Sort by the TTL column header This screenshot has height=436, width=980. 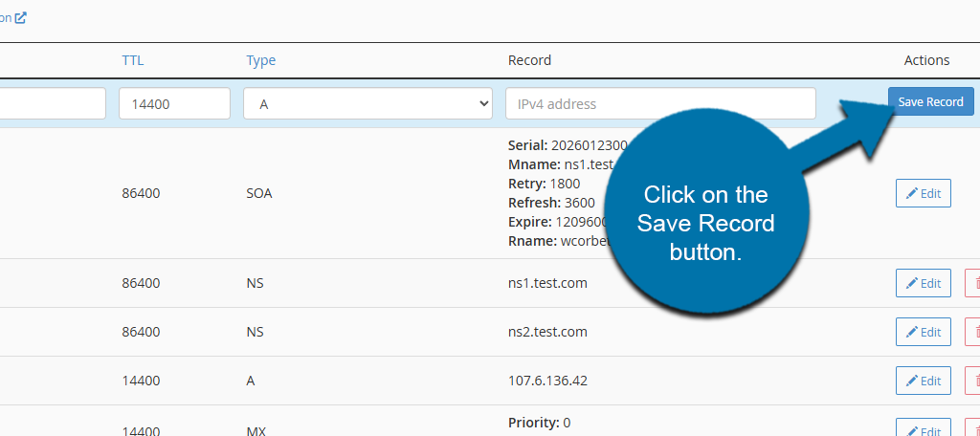click(x=132, y=60)
